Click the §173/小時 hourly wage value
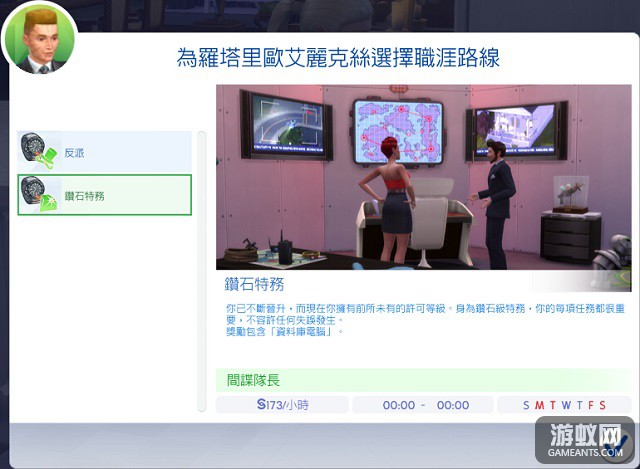The width and height of the screenshot is (640, 469). tap(282, 405)
